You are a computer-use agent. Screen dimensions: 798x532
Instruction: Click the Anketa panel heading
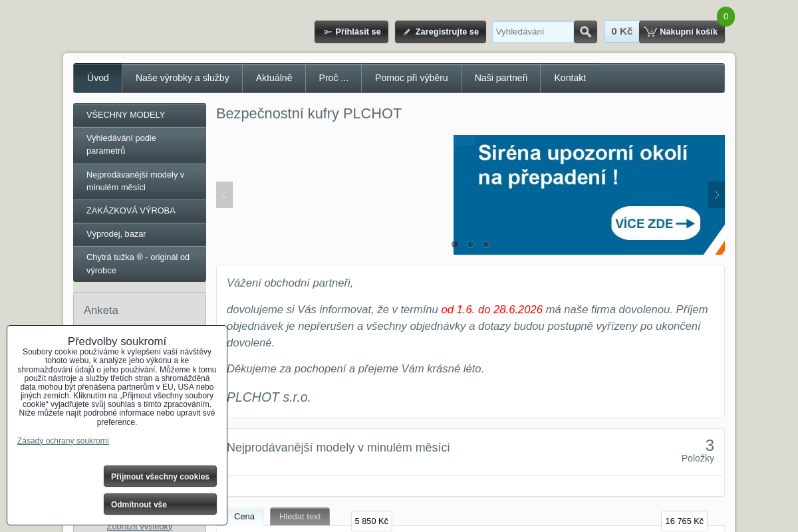pyautogui.click(x=101, y=310)
